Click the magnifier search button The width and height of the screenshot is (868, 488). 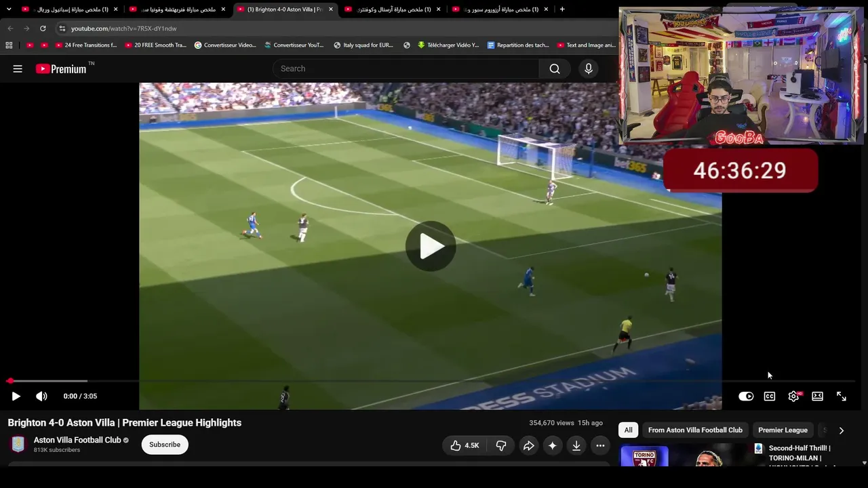[x=555, y=68]
